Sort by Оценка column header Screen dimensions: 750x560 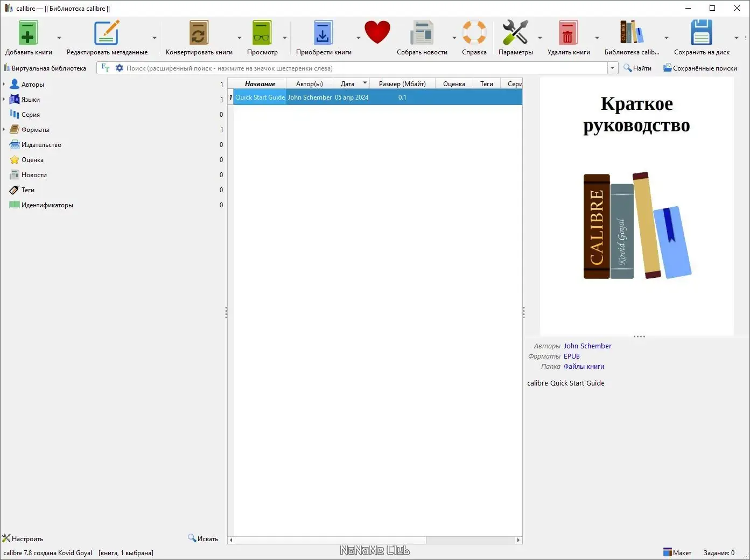454,83
